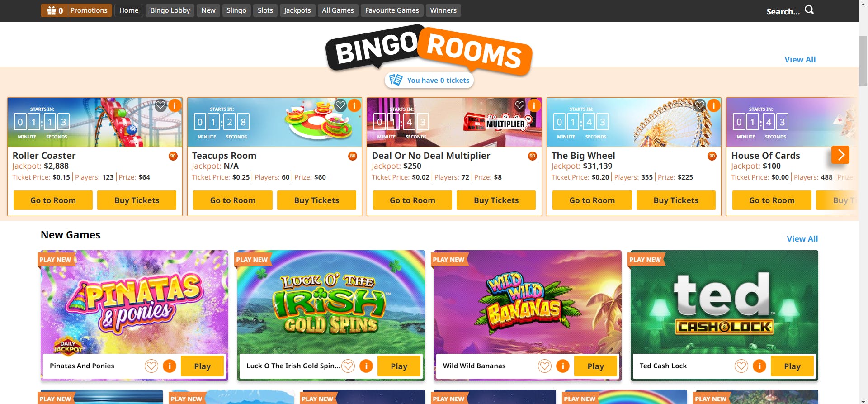Toggle favourite heart on The Big Wheel
The width and height of the screenshot is (868, 404).
(x=700, y=106)
